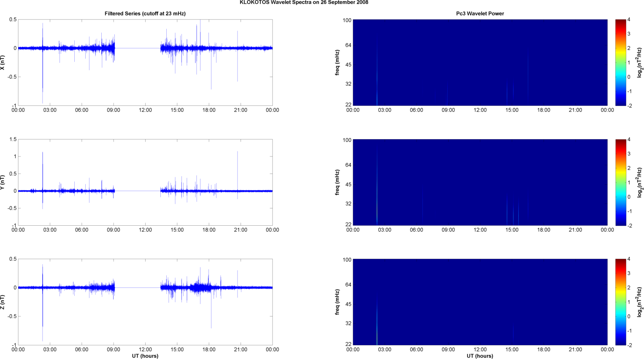The image size is (644, 359).
Task: Click the '06:00' tick under the X wavelet spectrogram
Action: (417, 110)
